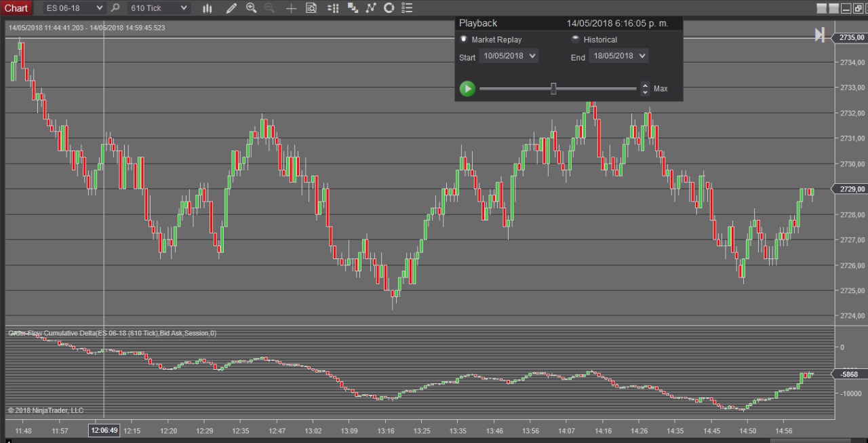
Task: Open the chart properties list icon
Action: click(x=407, y=8)
